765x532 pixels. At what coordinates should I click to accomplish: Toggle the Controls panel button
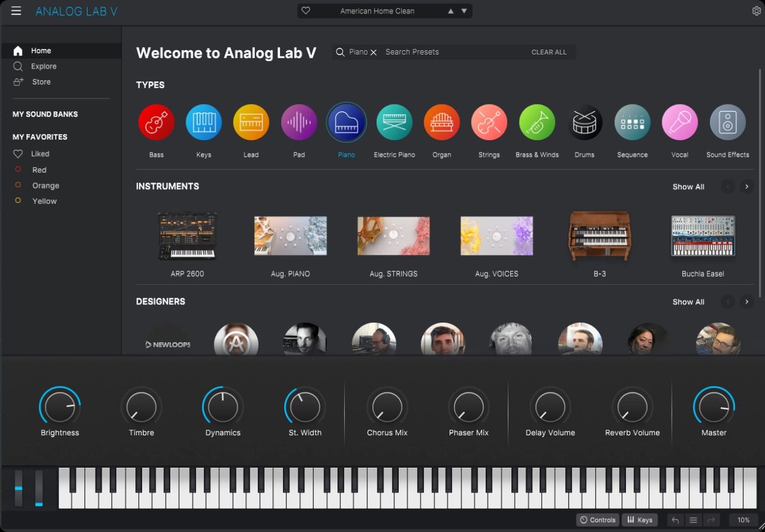(x=597, y=520)
